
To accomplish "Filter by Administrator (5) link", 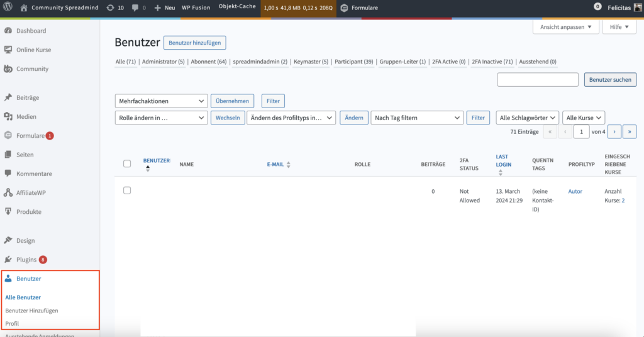I will point(164,62).
